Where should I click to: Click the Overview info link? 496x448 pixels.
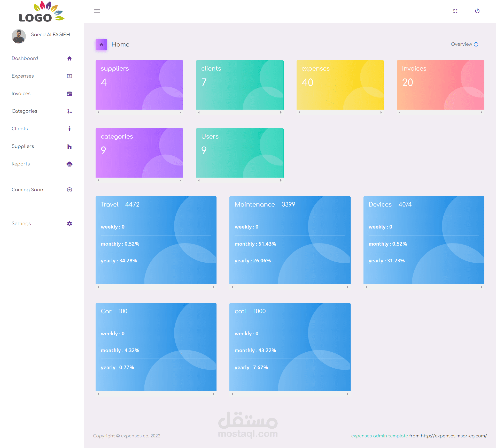[464, 44]
